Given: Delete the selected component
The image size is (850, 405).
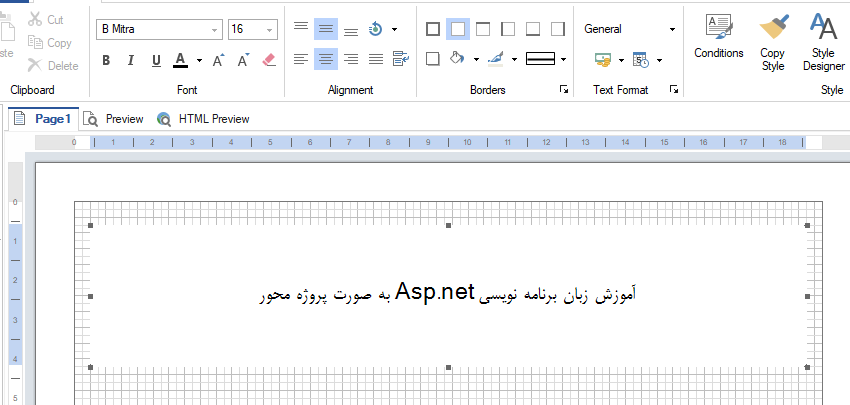Looking at the screenshot, I should coord(53,66).
